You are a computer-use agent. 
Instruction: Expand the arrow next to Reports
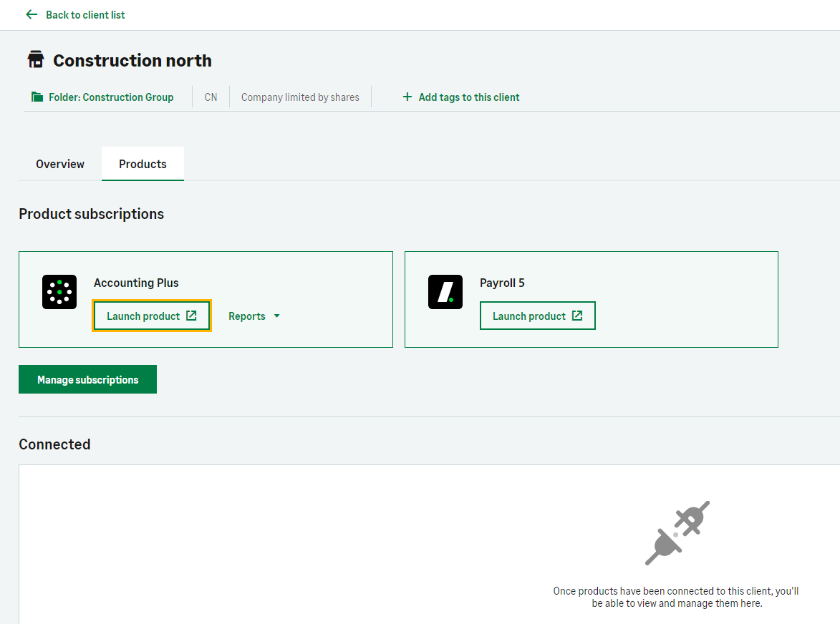pyautogui.click(x=276, y=316)
